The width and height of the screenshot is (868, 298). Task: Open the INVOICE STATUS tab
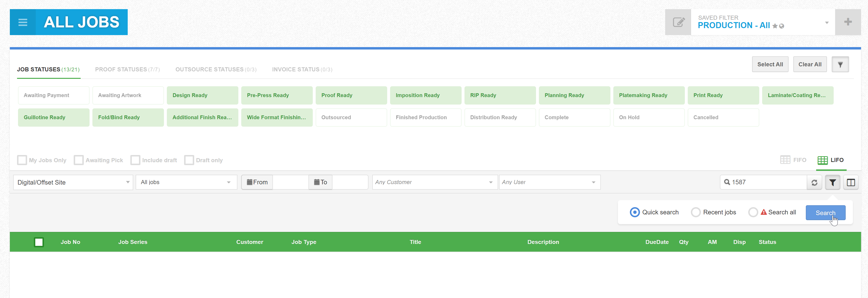[x=302, y=69]
